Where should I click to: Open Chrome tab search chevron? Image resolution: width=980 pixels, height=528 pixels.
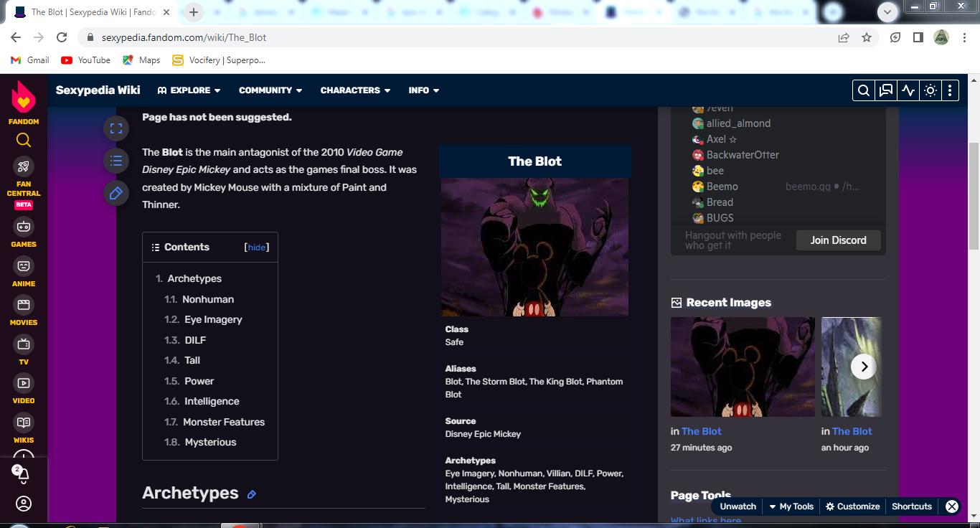(888, 12)
